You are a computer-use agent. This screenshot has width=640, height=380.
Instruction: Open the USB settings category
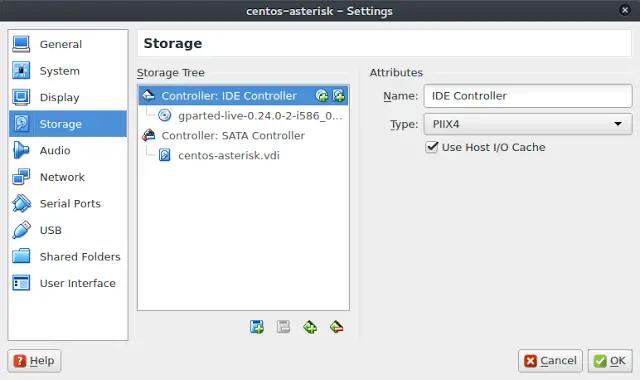(68, 230)
